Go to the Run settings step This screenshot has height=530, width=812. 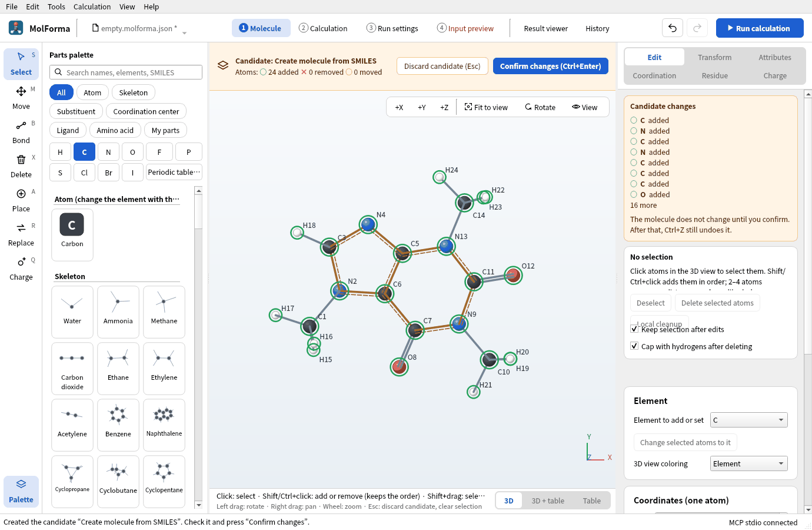tap(392, 28)
